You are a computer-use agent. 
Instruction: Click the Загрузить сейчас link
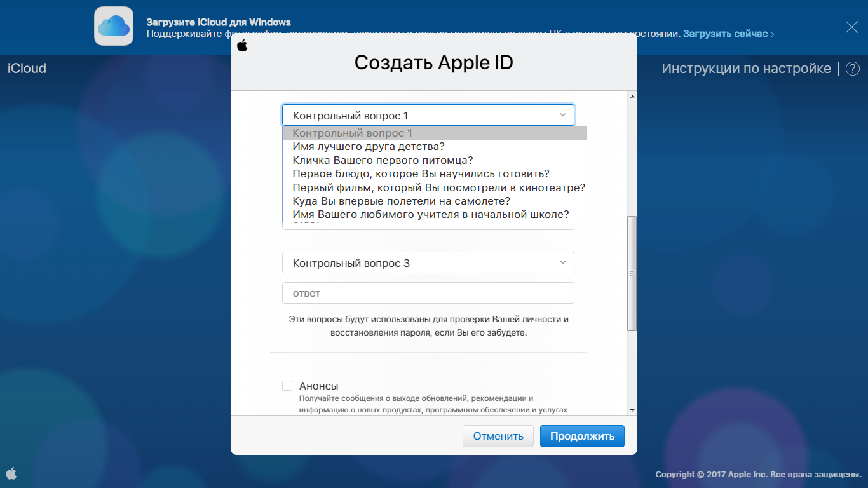pyautogui.click(x=728, y=34)
